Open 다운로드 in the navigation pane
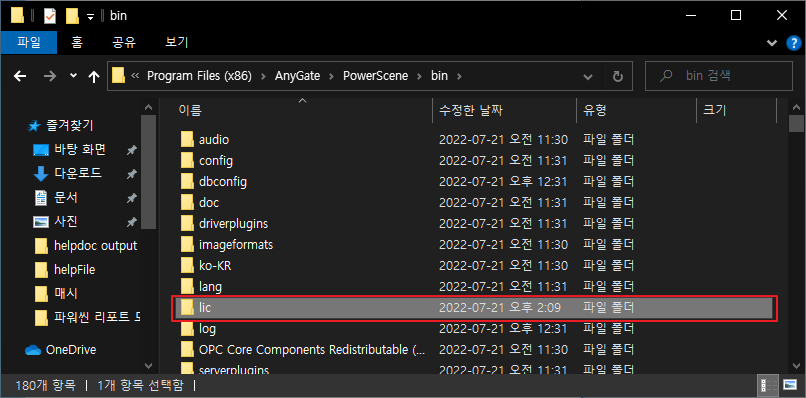 tap(78, 173)
